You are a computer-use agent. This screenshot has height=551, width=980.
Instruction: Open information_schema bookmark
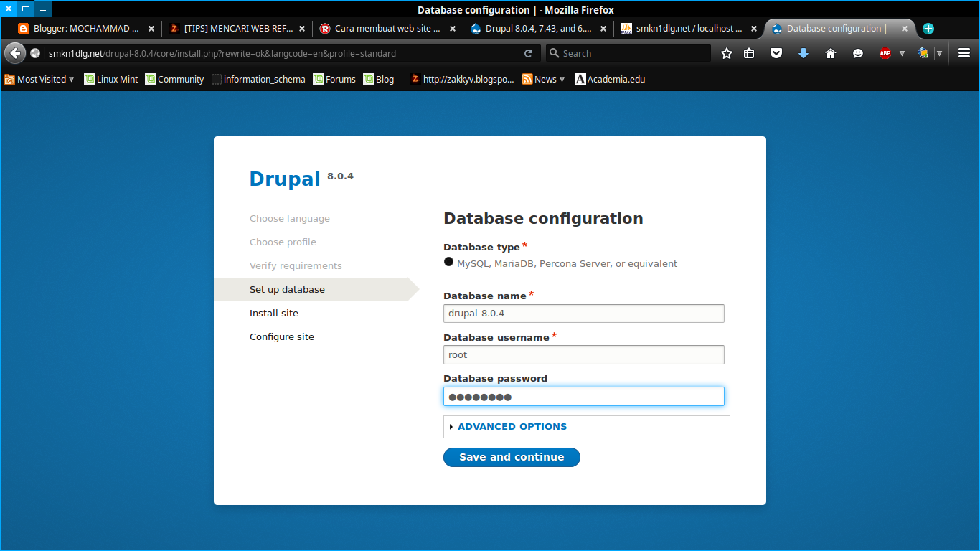pos(258,79)
